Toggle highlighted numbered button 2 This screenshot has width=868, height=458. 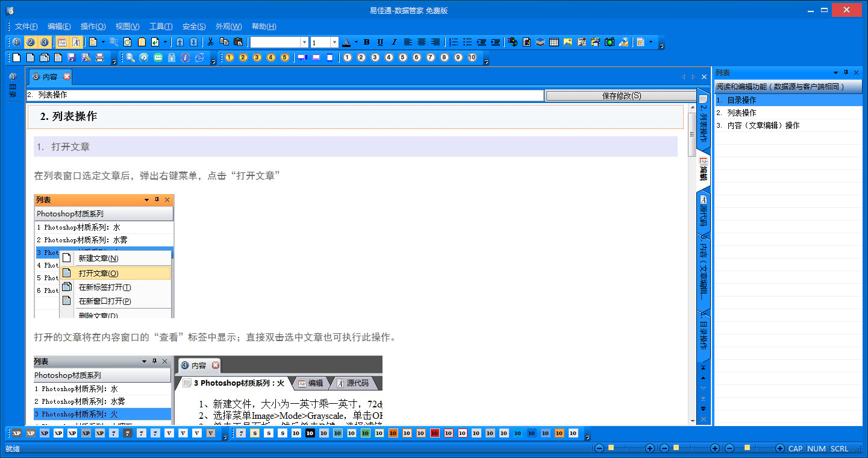click(x=30, y=42)
